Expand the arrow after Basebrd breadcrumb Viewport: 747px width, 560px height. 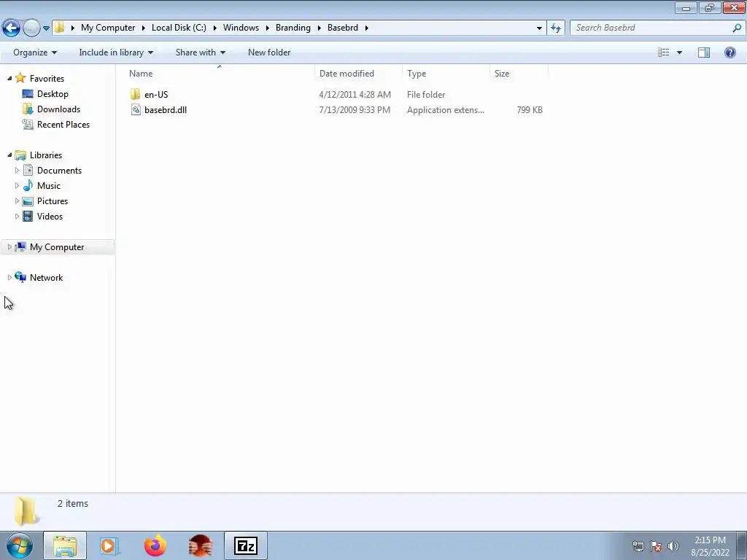click(366, 28)
